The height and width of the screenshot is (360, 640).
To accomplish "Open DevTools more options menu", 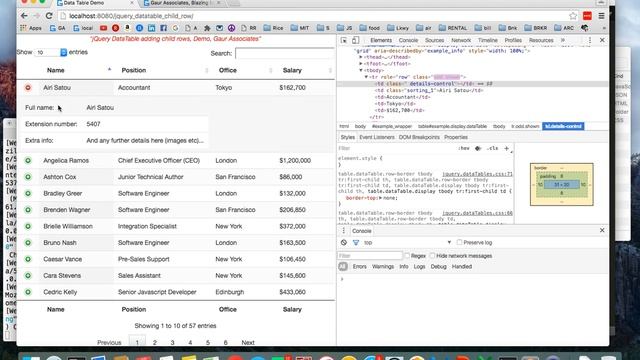I will click(589, 40).
